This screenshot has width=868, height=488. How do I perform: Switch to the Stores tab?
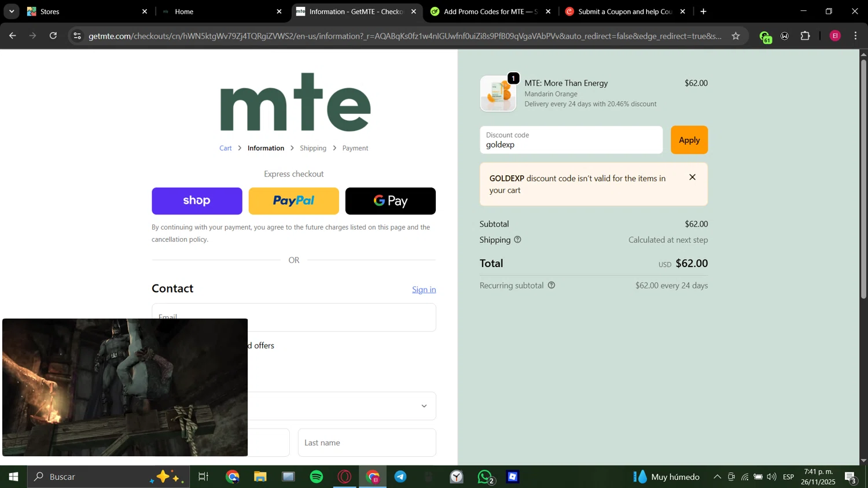click(87, 11)
